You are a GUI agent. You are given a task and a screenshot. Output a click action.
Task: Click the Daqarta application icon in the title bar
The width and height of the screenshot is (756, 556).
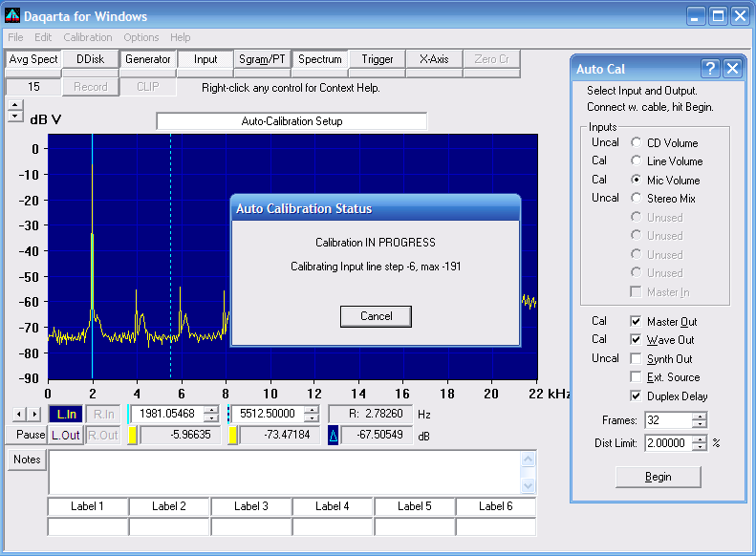pyautogui.click(x=12, y=16)
